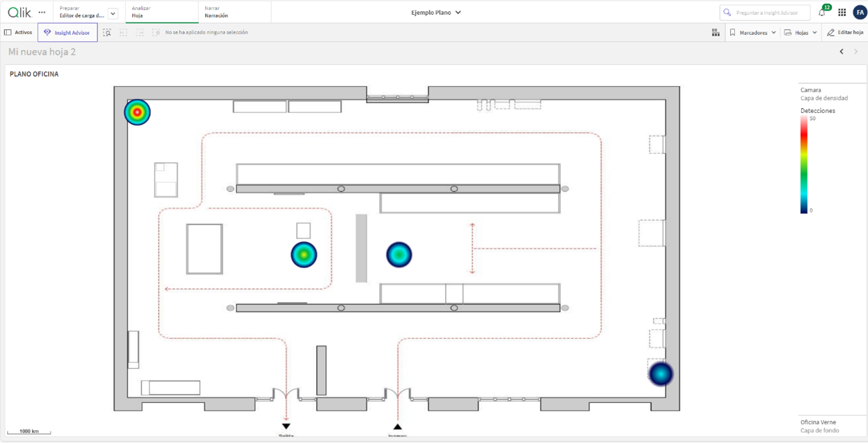
Task: Focus the Preguntar a Insight Advisor field
Action: click(x=765, y=12)
